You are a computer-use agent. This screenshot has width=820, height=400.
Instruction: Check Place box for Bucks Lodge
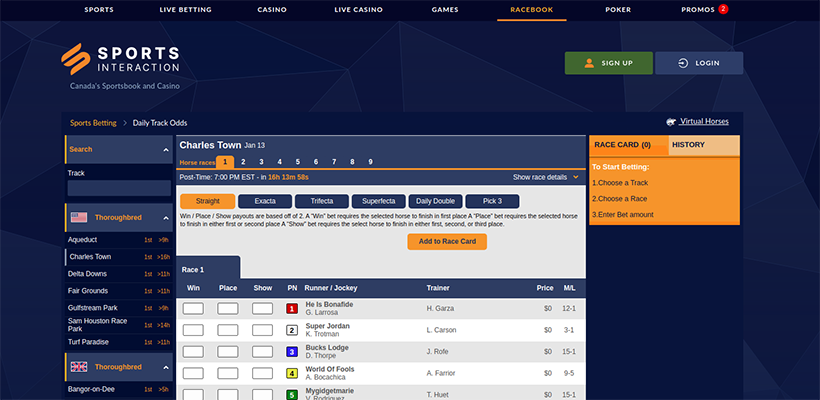click(228, 352)
